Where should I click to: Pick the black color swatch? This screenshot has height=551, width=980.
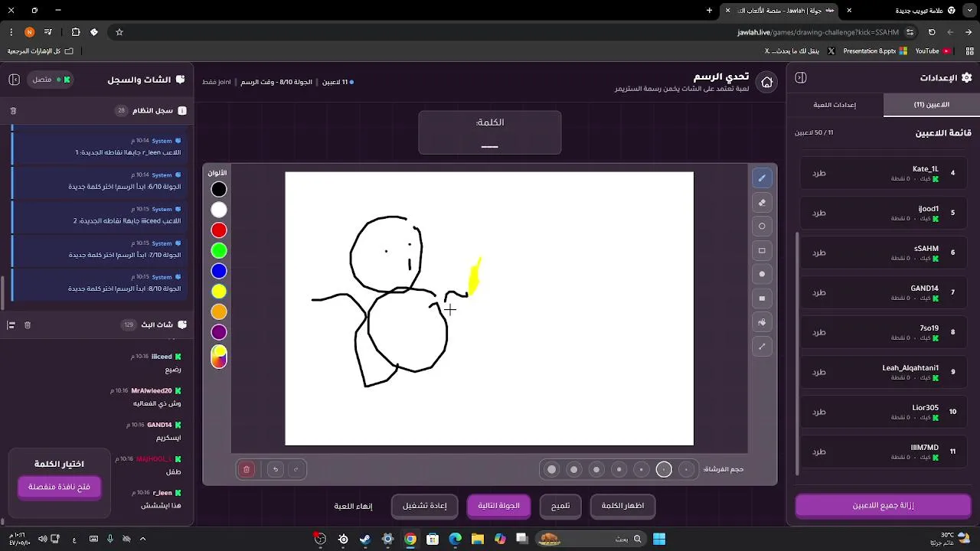tap(219, 189)
